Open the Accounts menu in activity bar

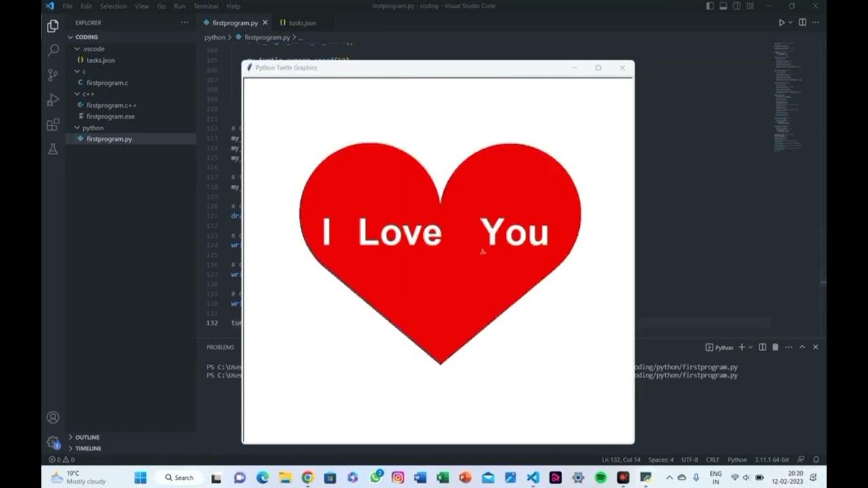point(53,418)
